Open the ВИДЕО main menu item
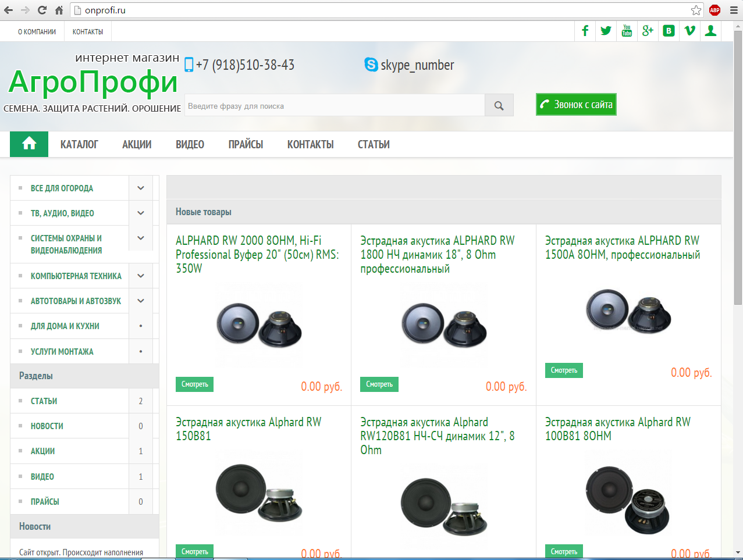This screenshot has height=560, width=743. [190, 144]
